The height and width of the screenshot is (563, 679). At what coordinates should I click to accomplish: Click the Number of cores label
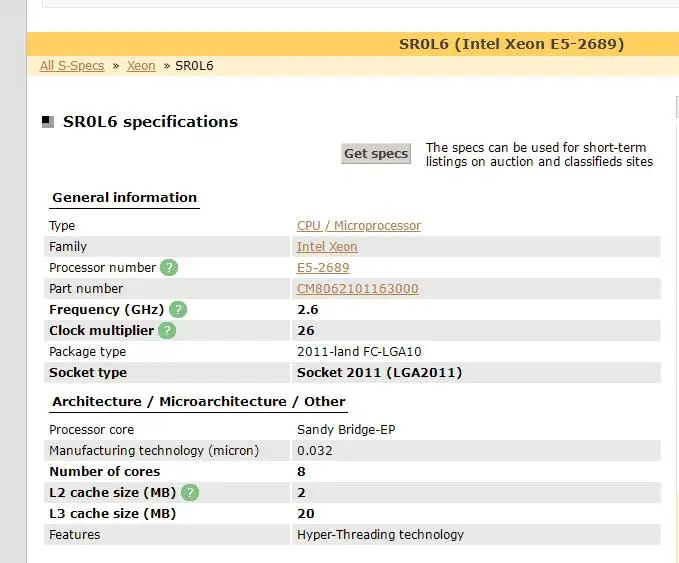point(104,472)
